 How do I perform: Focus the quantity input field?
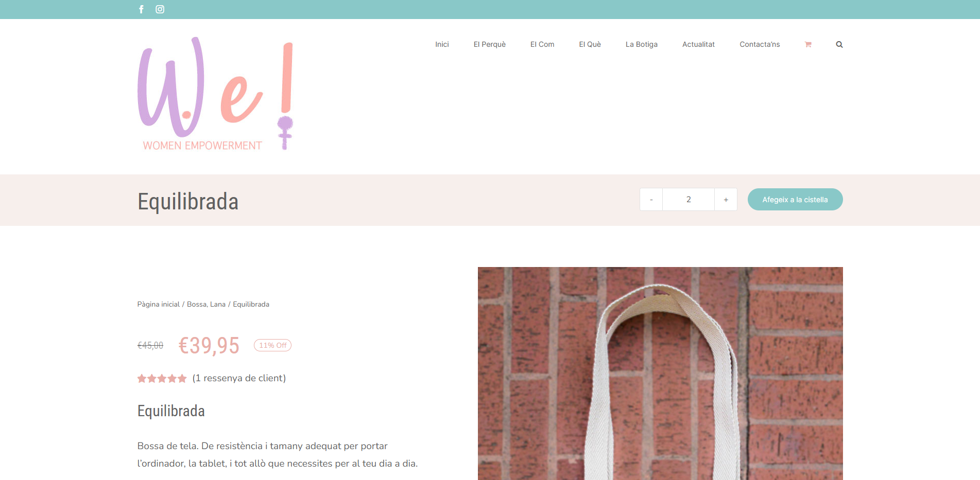click(x=689, y=200)
